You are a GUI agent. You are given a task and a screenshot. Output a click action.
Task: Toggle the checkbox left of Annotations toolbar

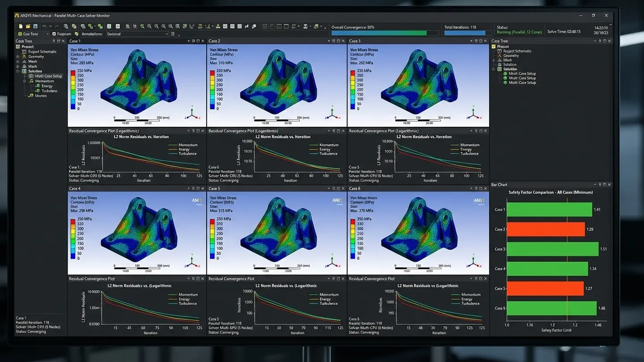[x=54, y=34]
